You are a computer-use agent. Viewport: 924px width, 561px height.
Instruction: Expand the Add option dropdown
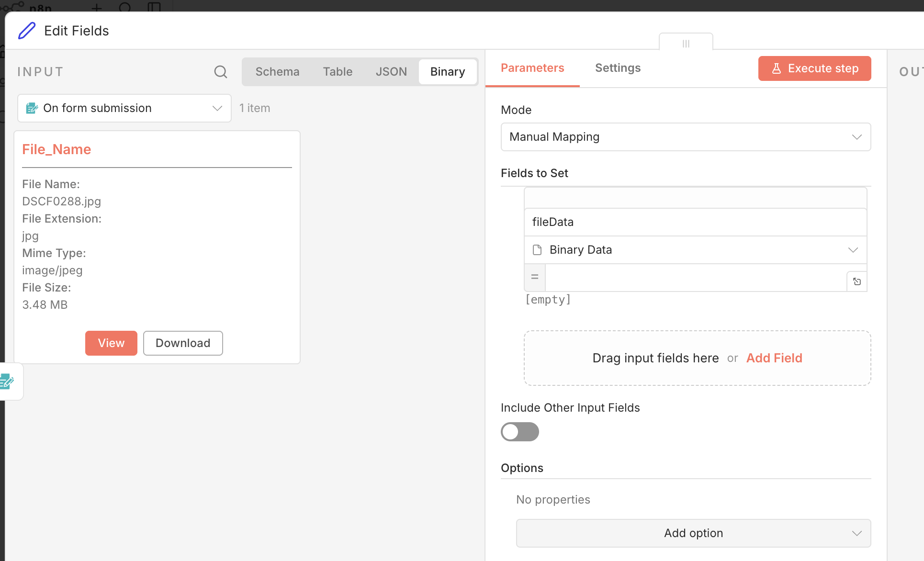point(693,533)
